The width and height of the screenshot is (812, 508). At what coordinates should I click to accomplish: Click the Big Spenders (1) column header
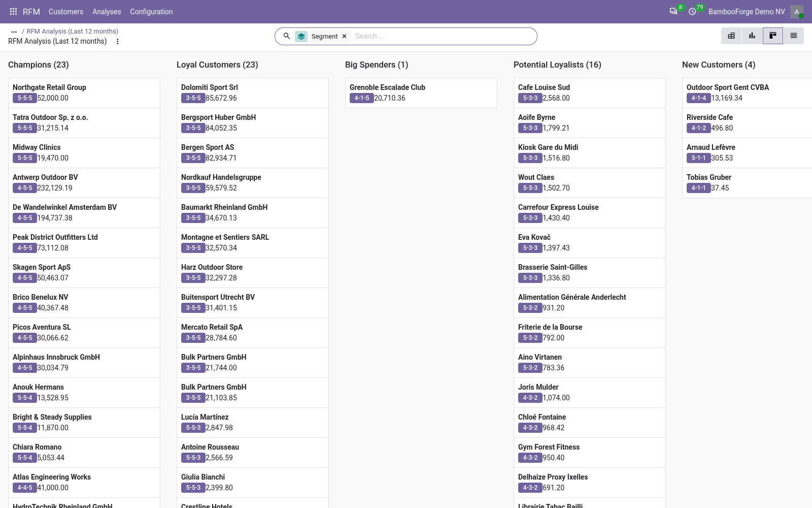pyautogui.click(x=377, y=65)
